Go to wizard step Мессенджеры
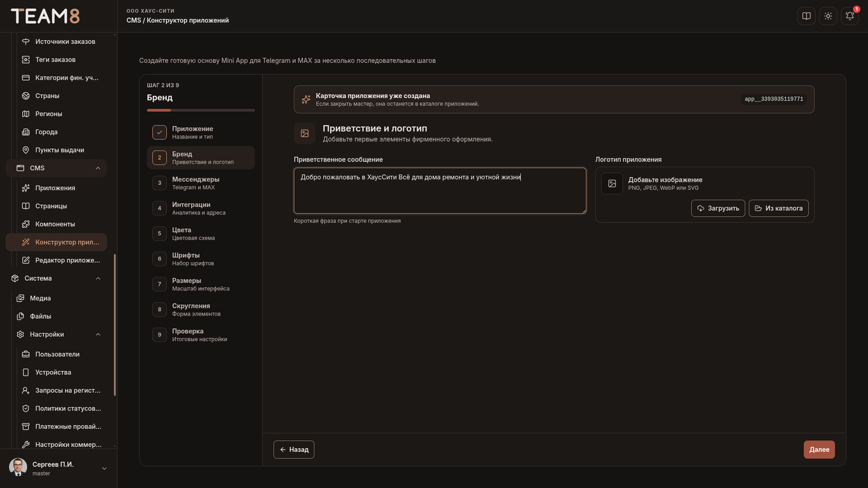 [201, 183]
